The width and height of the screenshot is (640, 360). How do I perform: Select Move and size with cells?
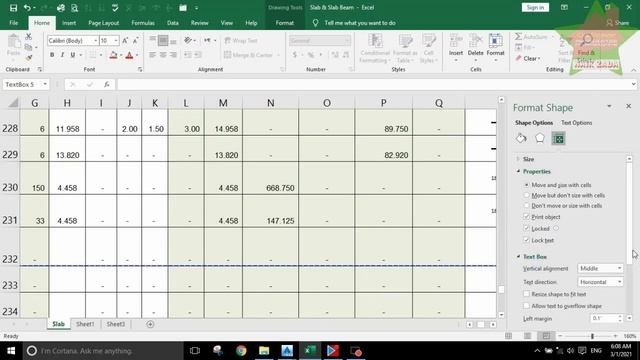click(x=558, y=185)
